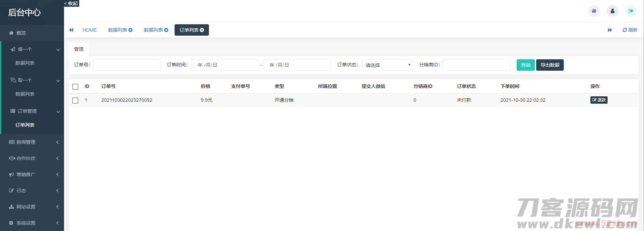
Task: Expand the 新闻管理 sidebar menu
Action: pos(32,142)
